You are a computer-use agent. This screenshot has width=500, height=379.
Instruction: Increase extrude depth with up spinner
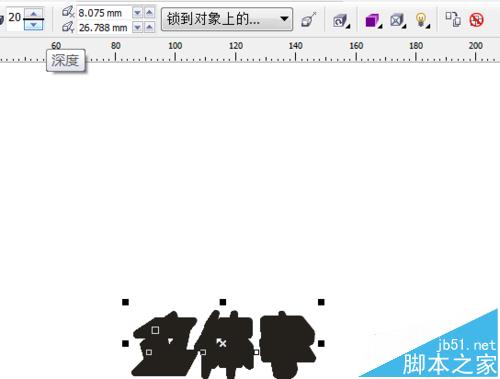33,13
